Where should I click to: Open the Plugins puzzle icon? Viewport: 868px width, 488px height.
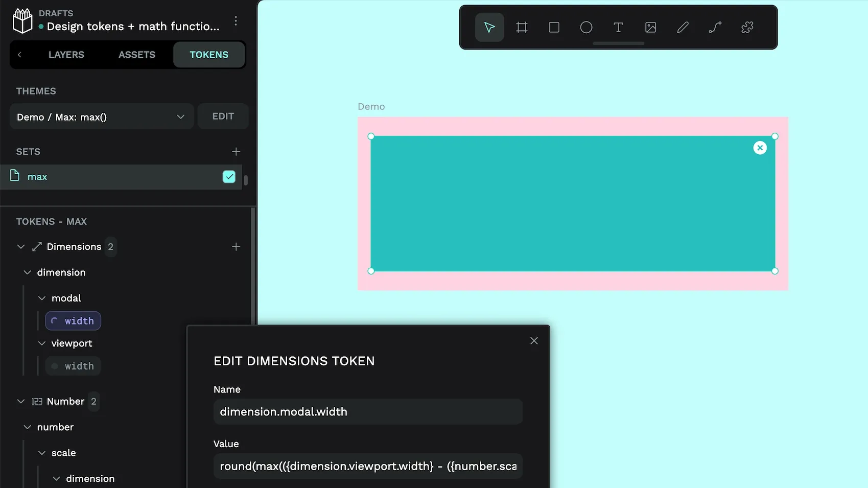pyautogui.click(x=747, y=27)
